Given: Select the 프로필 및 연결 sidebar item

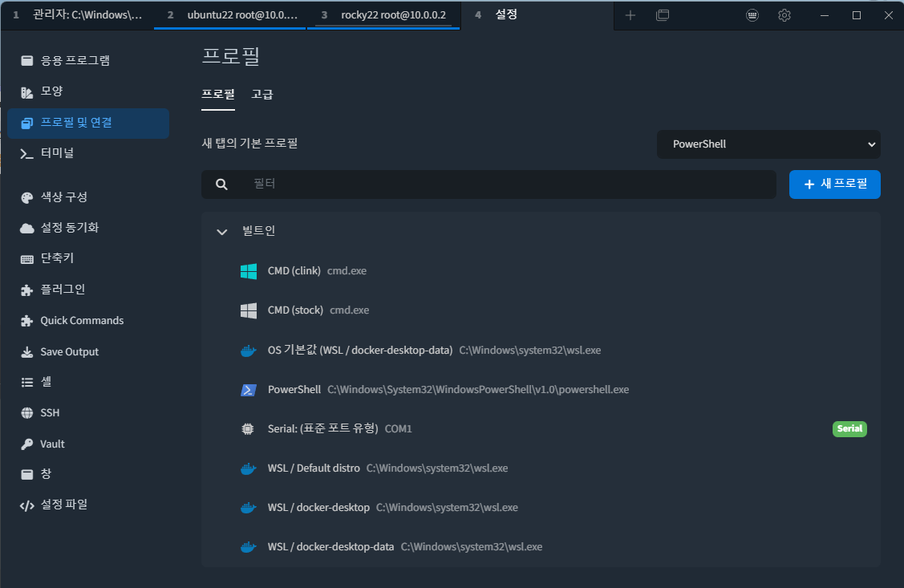Looking at the screenshot, I should (x=87, y=123).
